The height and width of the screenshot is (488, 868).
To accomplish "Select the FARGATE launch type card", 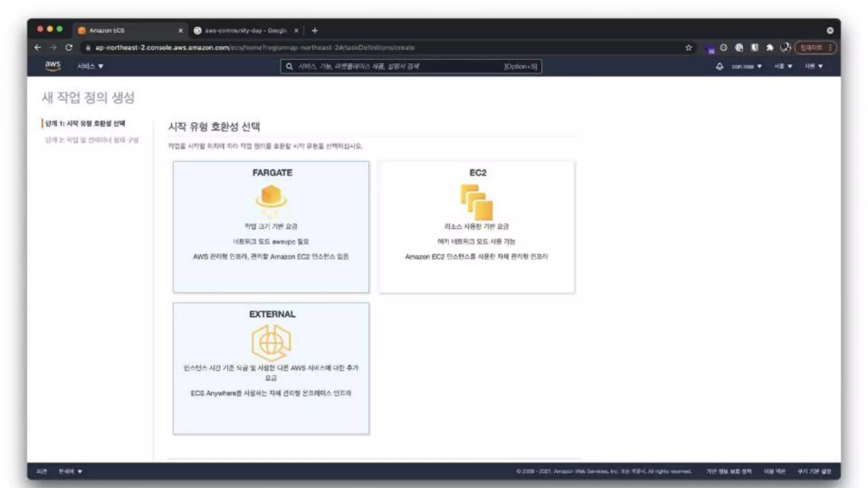I will (x=271, y=227).
